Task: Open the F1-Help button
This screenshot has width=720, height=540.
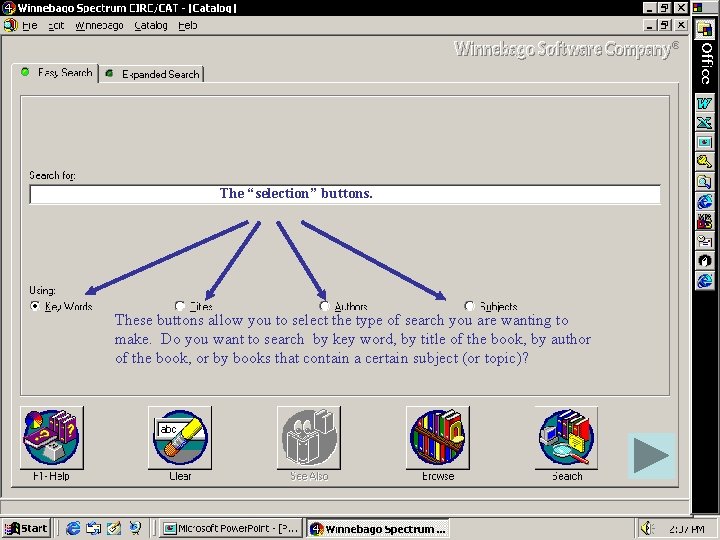Action: 52,438
